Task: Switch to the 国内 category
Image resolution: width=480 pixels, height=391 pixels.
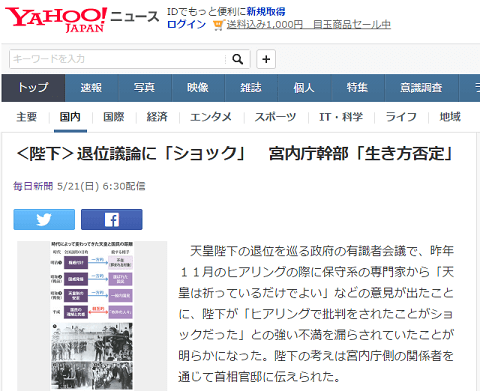Action: click(x=70, y=117)
